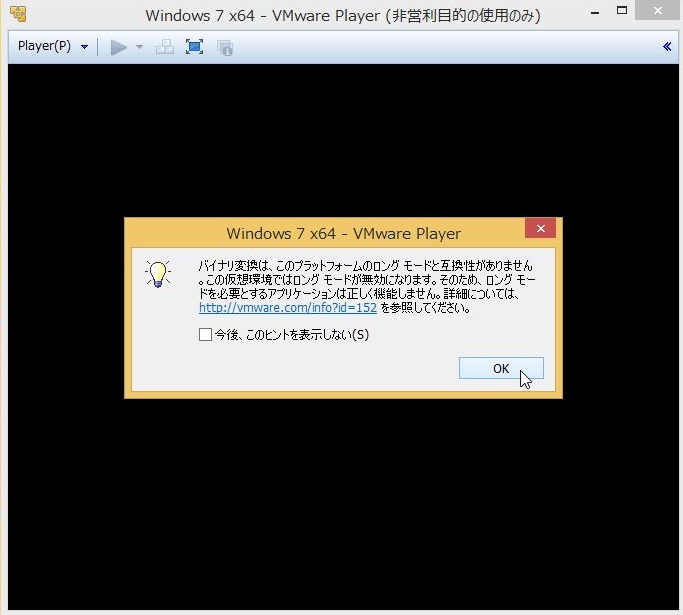Collapse toolbar with double chevron icon
Viewport: 683px width, 615px height.
tap(667, 47)
